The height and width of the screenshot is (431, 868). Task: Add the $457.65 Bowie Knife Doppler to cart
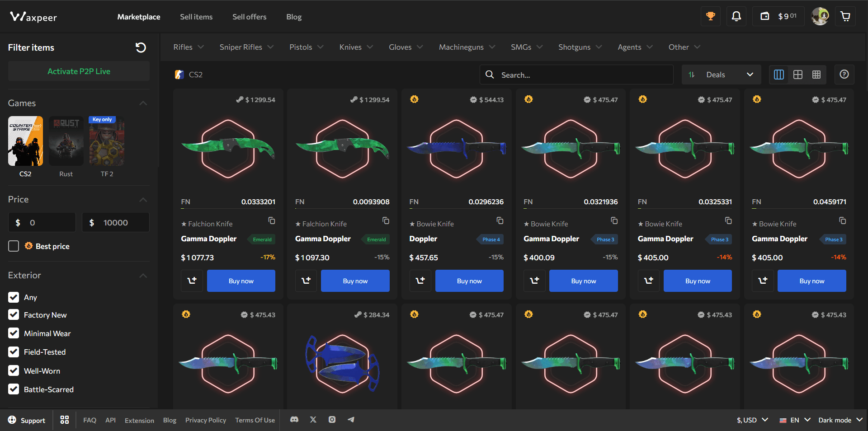click(x=420, y=281)
